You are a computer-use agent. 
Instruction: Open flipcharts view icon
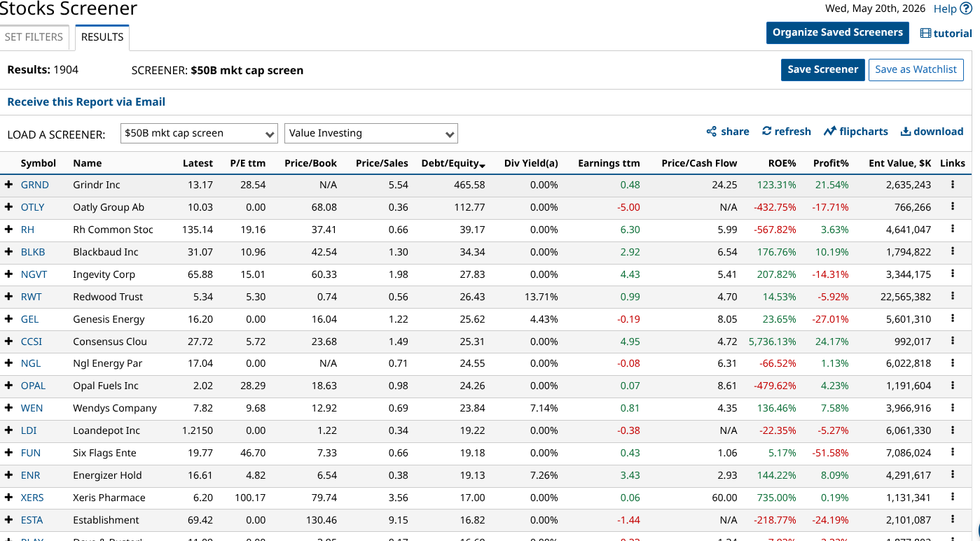830,132
